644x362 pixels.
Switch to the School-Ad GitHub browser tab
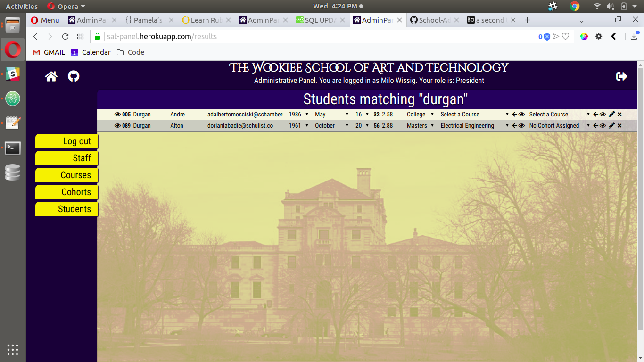435,20
